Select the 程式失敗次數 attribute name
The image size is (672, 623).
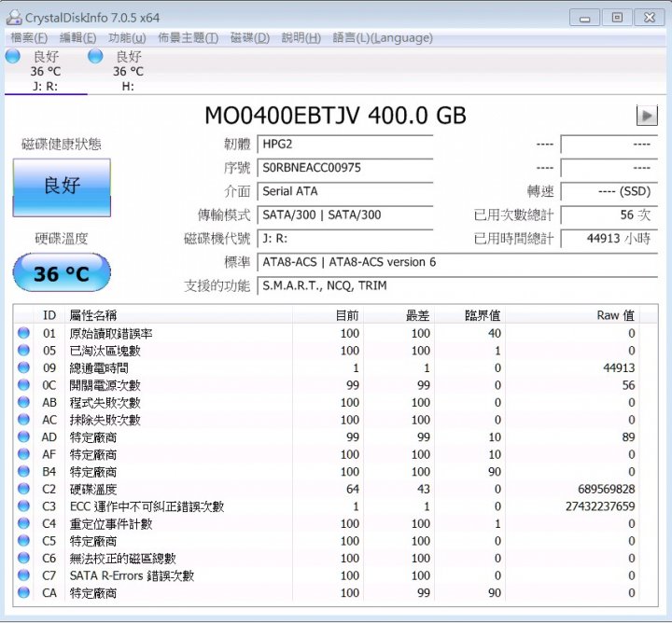[x=105, y=403]
